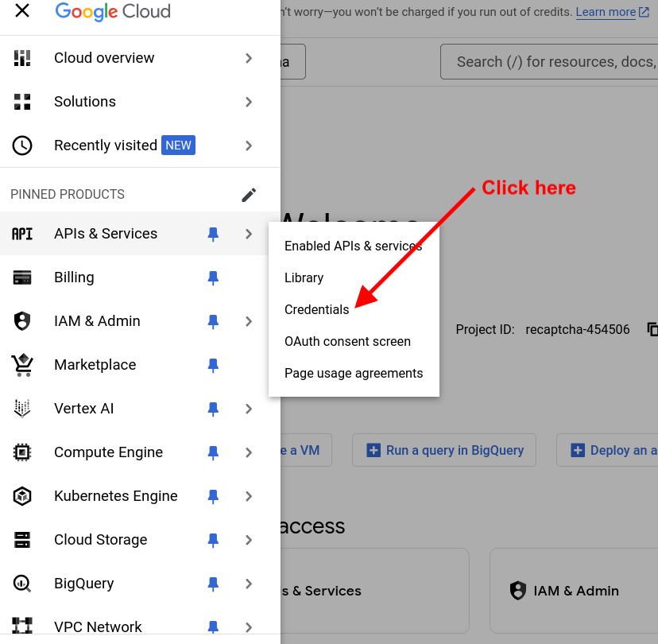658x644 pixels.
Task: Click plus icon on Deploy an application button
Action: tap(578, 450)
